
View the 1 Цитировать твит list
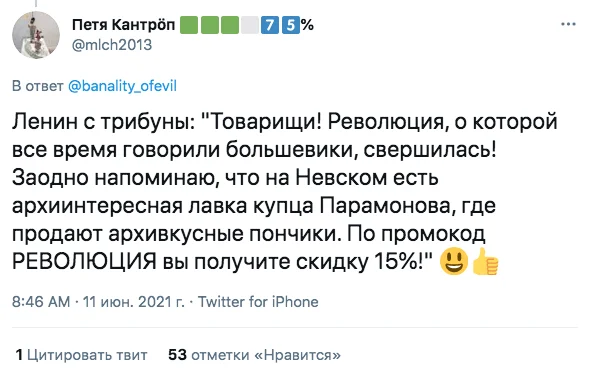(81, 355)
